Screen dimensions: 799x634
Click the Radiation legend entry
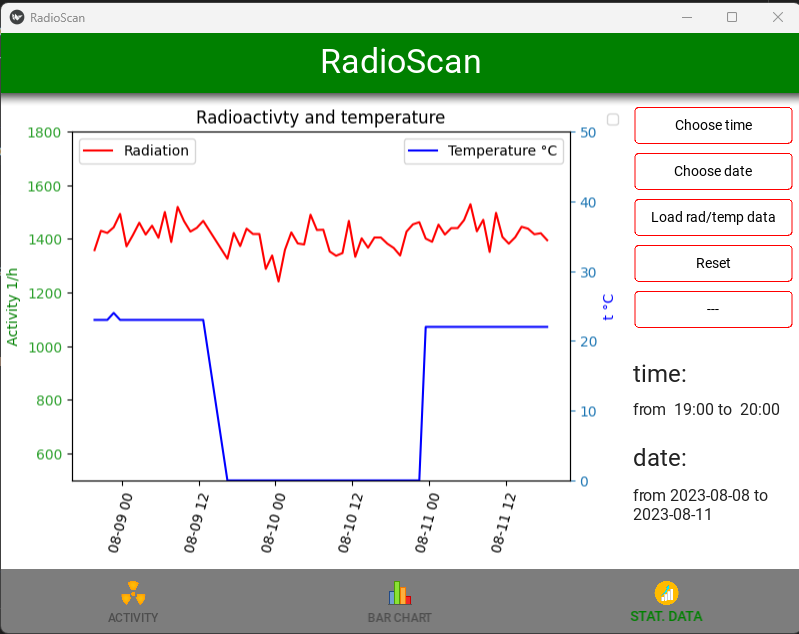coord(137,151)
